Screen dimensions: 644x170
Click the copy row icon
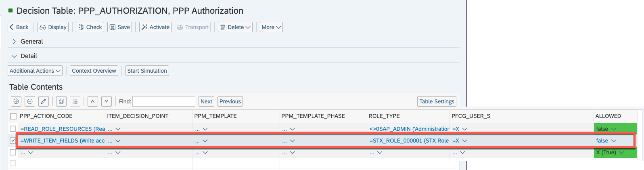pyautogui.click(x=61, y=101)
